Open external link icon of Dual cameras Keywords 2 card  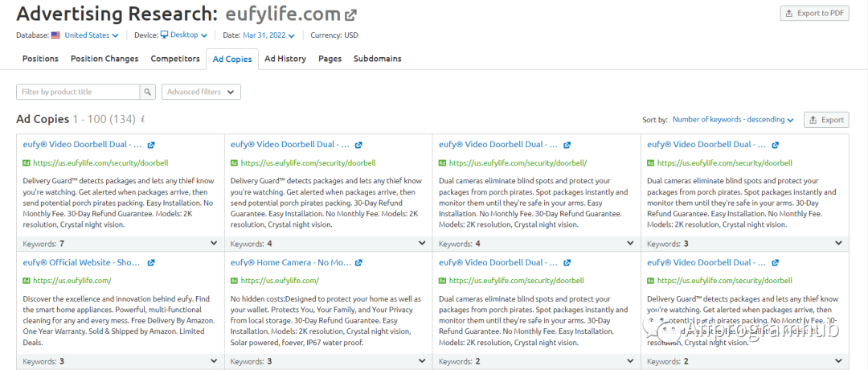567,263
